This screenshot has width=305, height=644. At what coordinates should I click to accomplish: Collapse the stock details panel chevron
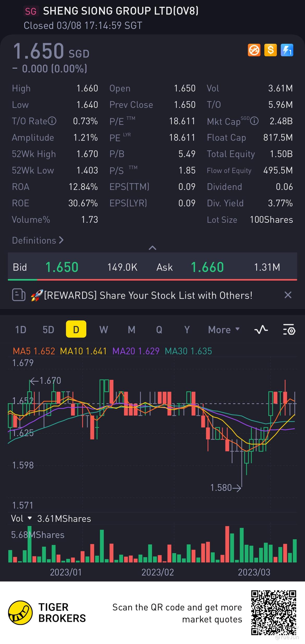152,248
